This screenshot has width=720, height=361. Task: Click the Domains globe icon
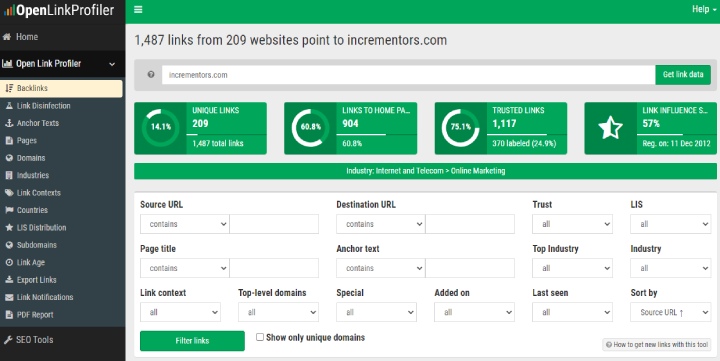tap(9, 158)
